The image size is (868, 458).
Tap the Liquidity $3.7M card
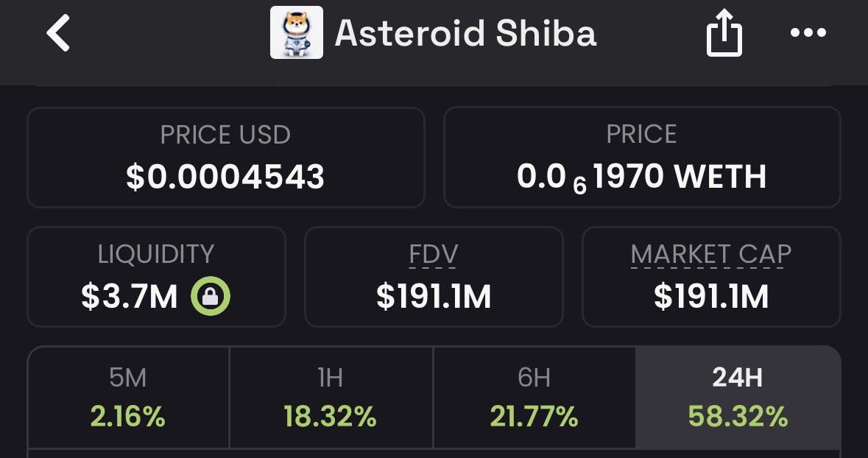click(x=156, y=277)
